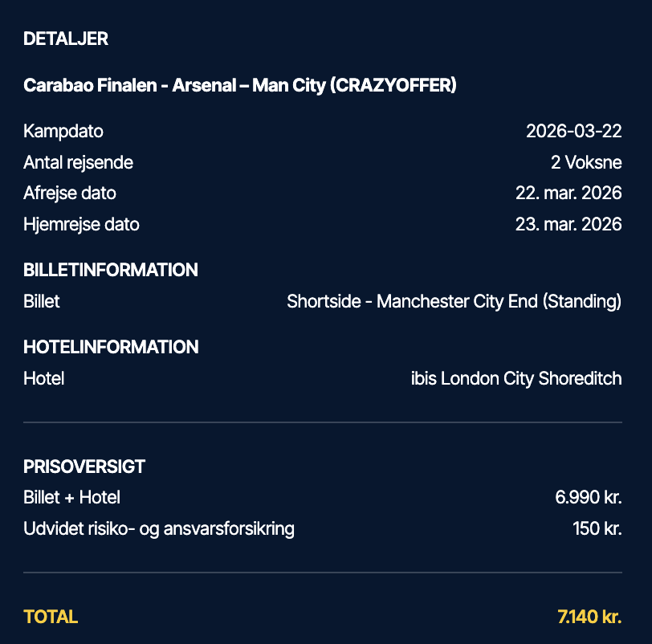
Task: Select the ibis London City Shoreditch hotel name
Action: click(516, 378)
